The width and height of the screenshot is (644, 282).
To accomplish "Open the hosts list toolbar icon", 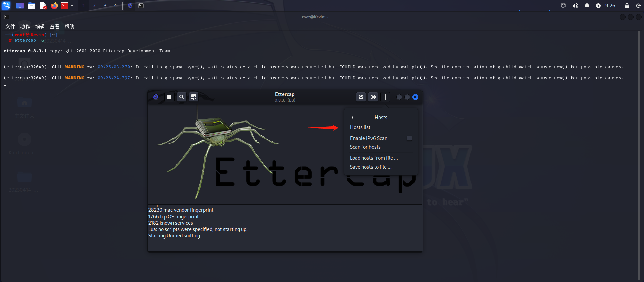I will [x=194, y=97].
